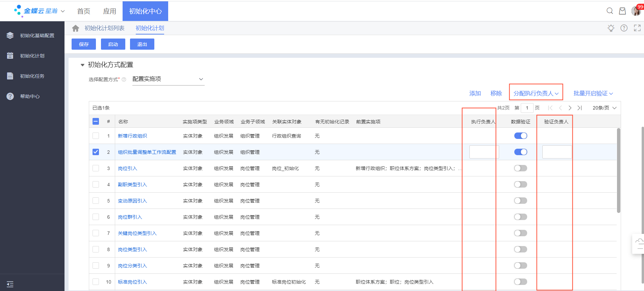
Task: Click the 启动 button
Action: pyautogui.click(x=113, y=44)
